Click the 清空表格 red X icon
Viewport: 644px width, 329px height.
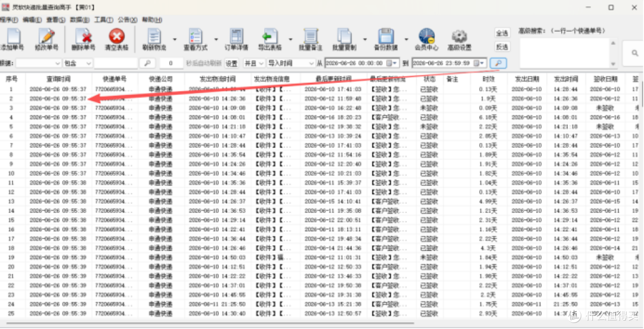coord(117,36)
